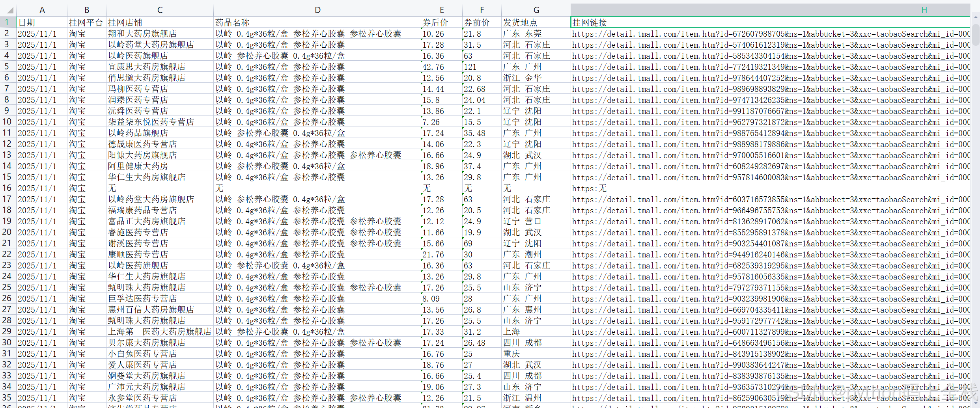
Task: Select price cell 17.33
Action: [442, 332]
